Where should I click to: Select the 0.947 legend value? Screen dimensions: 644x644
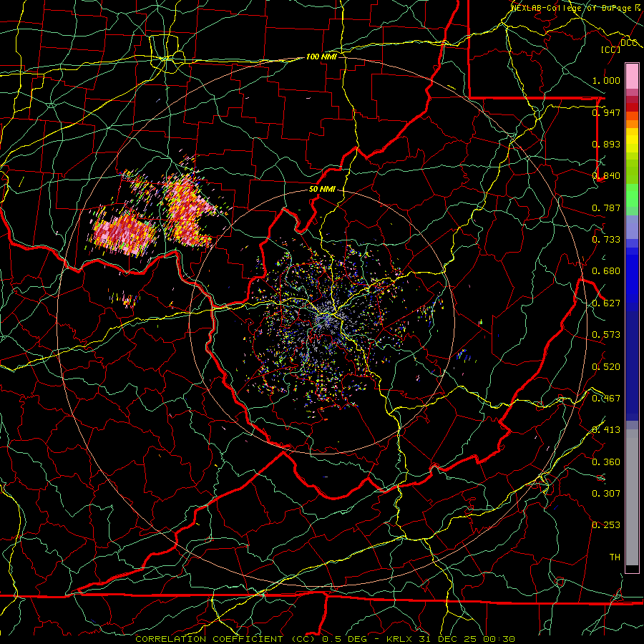(606, 112)
